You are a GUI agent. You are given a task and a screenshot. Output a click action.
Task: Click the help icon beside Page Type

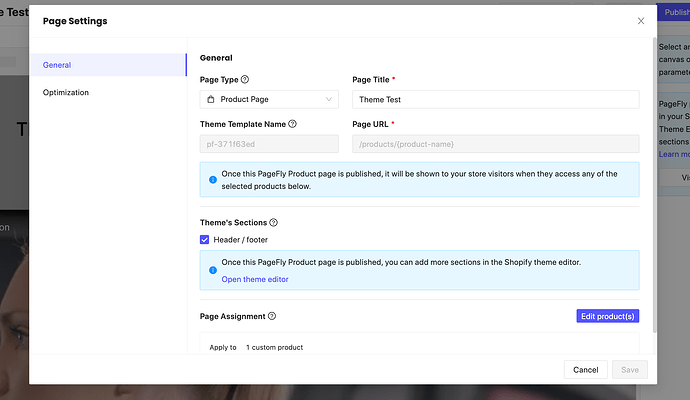(245, 79)
